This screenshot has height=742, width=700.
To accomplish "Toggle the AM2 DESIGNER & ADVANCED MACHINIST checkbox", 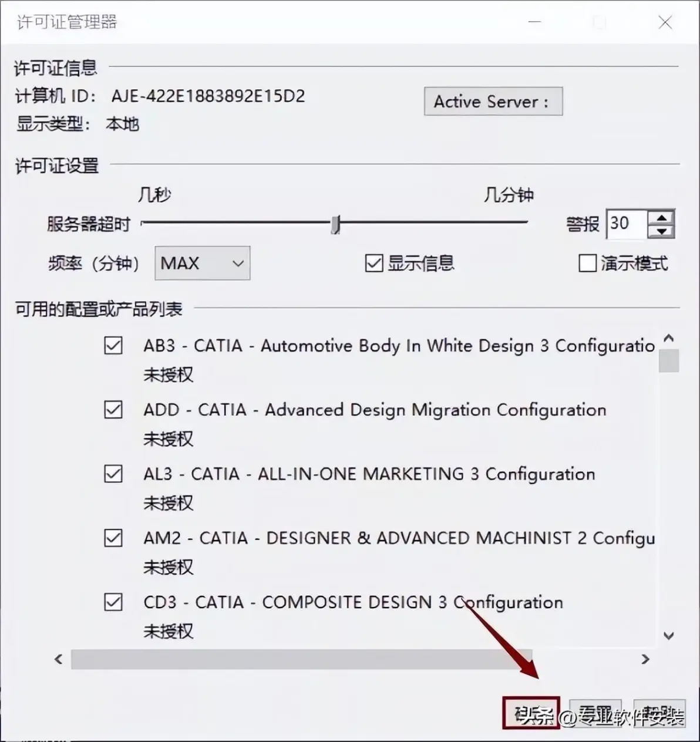I will tap(113, 538).
